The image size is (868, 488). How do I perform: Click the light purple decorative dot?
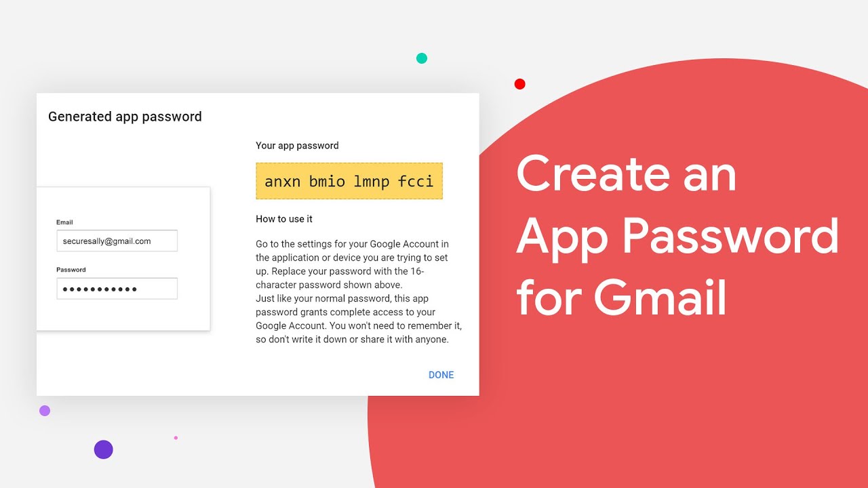click(x=45, y=411)
